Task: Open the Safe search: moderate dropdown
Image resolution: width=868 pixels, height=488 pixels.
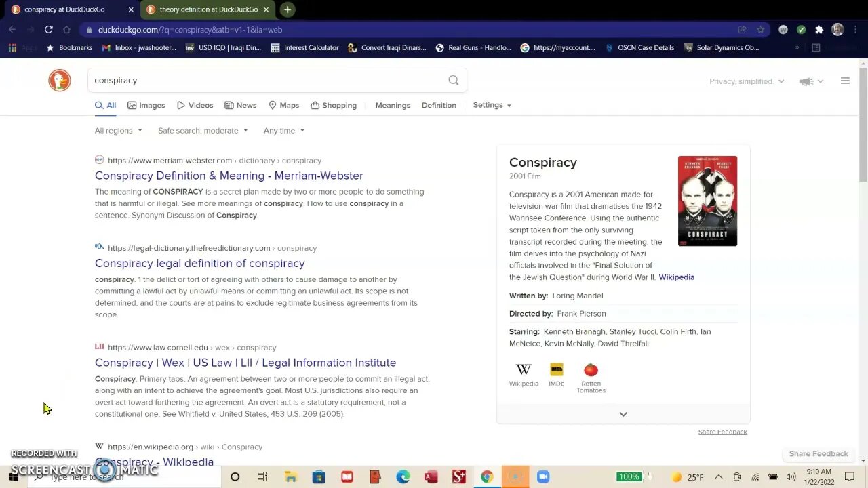Action: tap(203, 131)
